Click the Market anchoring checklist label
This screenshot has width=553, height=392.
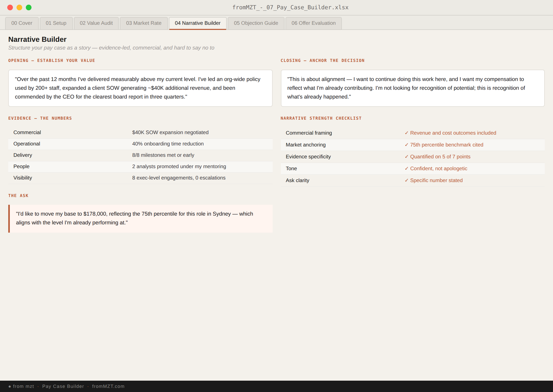click(x=306, y=145)
